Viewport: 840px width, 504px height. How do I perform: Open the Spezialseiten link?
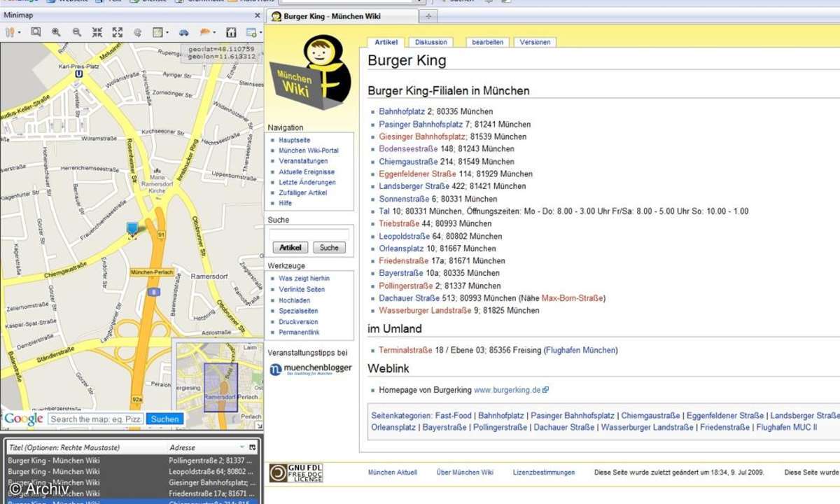[x=298, y=311]
